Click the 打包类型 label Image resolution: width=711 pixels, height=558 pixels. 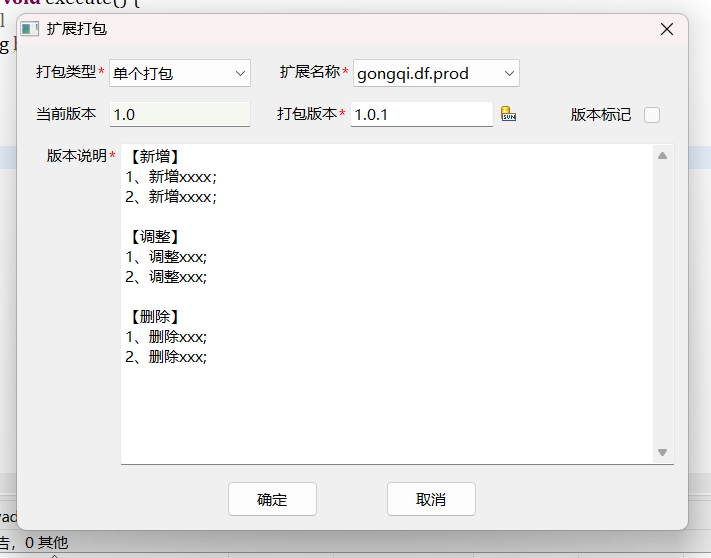point(66,72)
